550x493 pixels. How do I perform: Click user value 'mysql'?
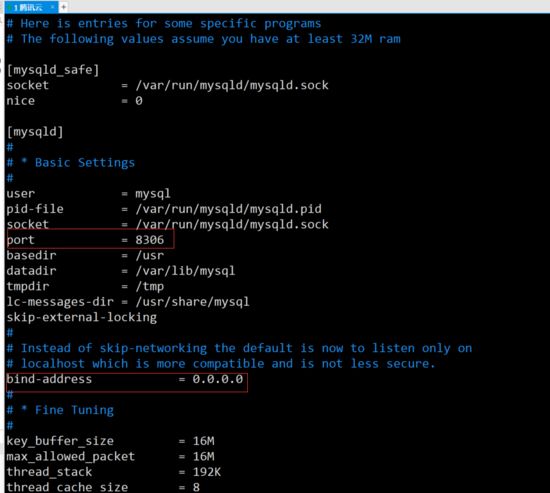click(x=153, y=194)
